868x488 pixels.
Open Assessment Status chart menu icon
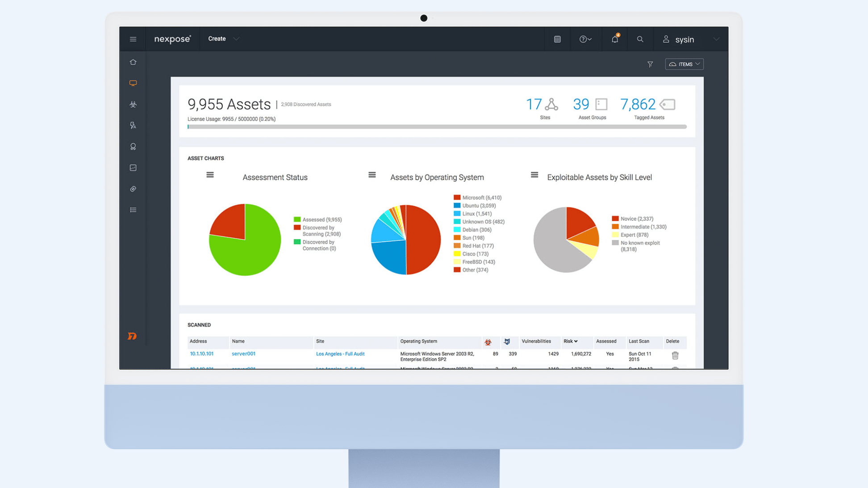pyautogui.click(x=210, y=175)
